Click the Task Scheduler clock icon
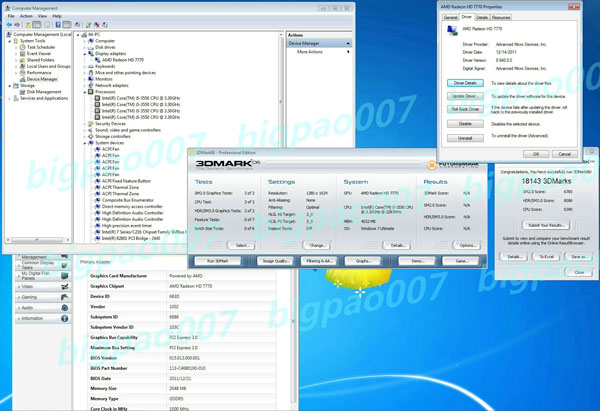 tap(23, 47)
